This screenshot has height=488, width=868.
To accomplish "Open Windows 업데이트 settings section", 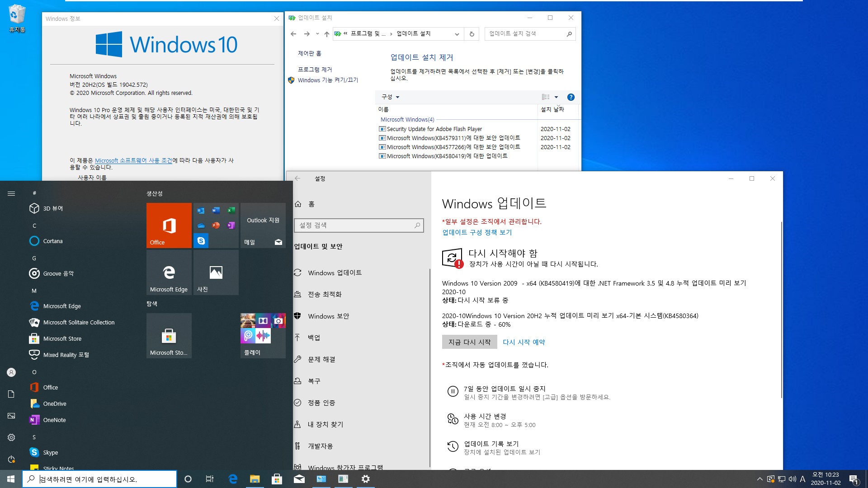I will point(335,272).
